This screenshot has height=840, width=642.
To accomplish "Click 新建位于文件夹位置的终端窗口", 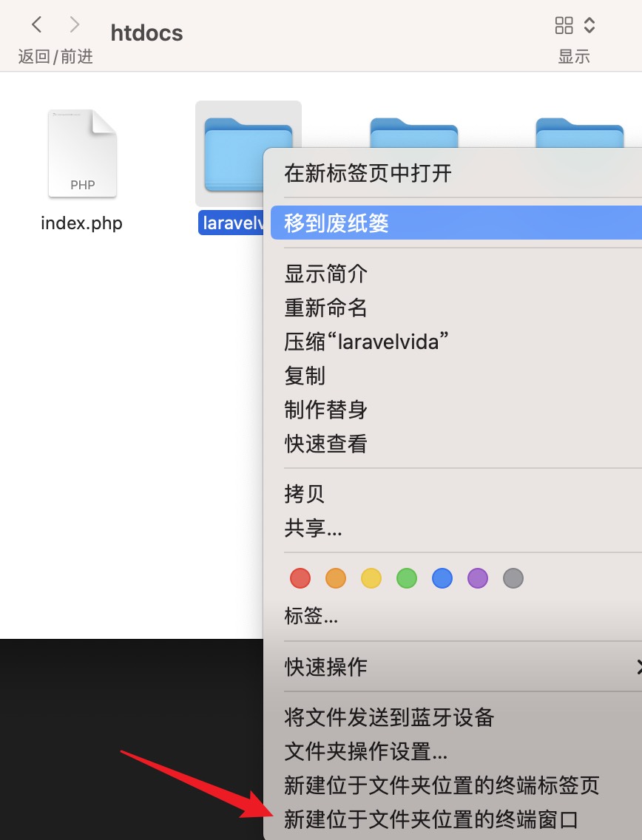I will point(430,819).
